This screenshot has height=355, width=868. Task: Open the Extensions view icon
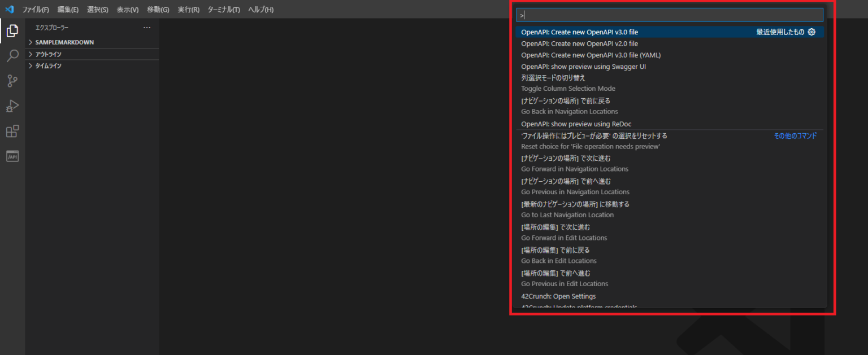pos(12,131)
